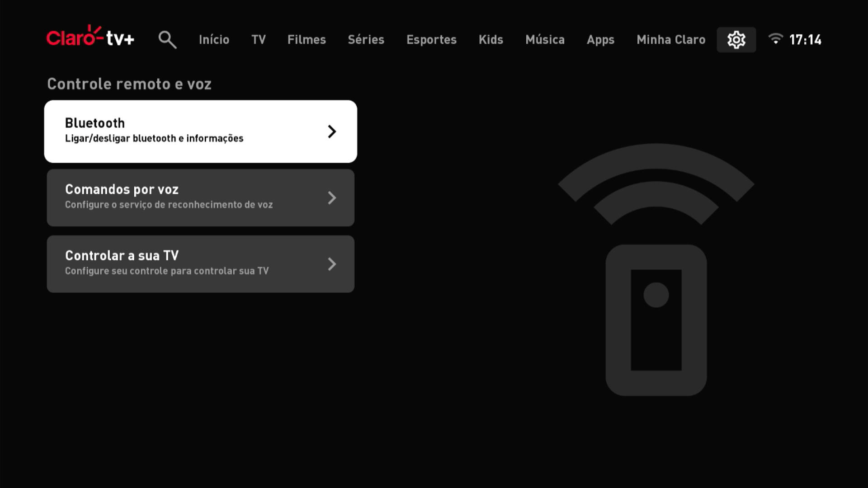Open the search icon
The image size is (868, 488).
pyautogui.click(x=167, y=39)
